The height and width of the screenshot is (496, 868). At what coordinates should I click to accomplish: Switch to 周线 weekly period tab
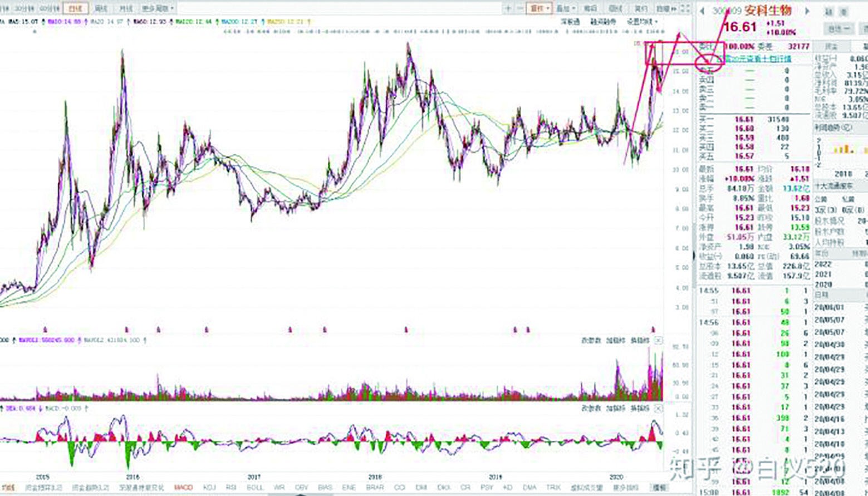click(x=101, y=8)
